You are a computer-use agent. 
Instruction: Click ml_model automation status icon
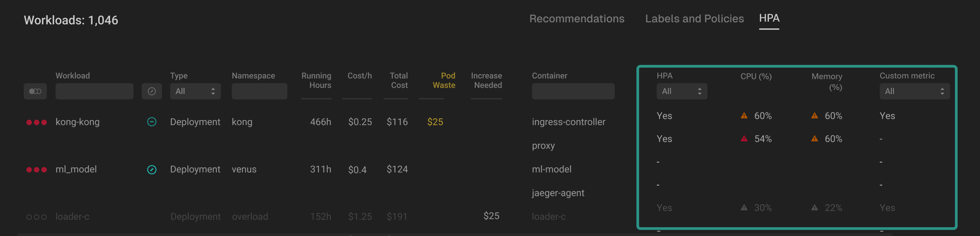click(151, 170)
